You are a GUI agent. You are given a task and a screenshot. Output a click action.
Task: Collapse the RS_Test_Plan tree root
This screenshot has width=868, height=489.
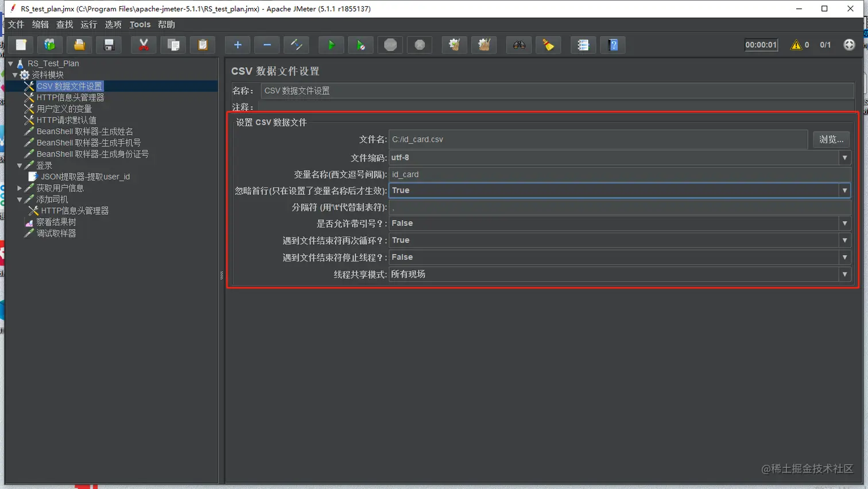(10, 63)
